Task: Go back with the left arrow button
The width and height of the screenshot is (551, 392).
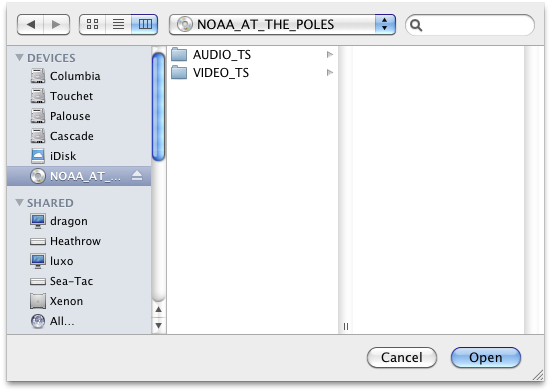Action: coord(31,25)
